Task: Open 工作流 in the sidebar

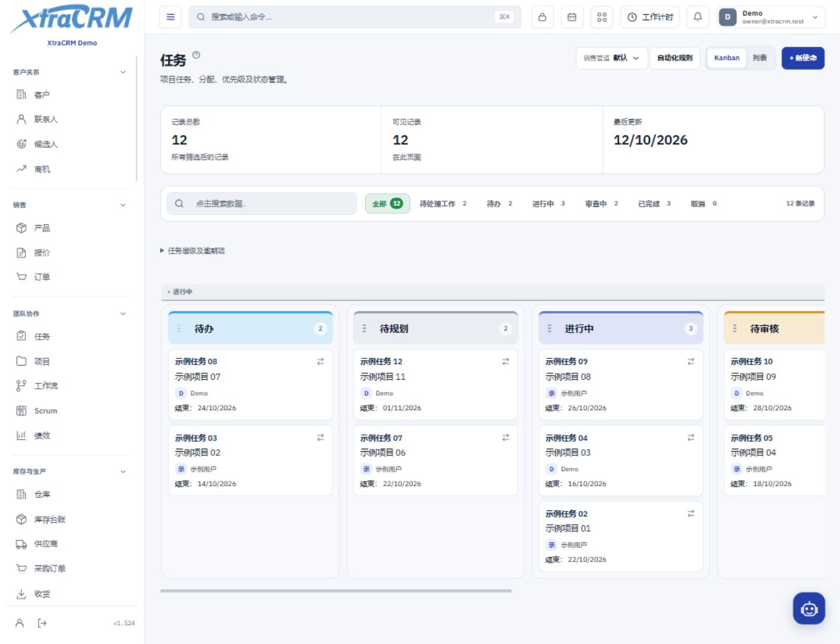Action: point(70,386)
